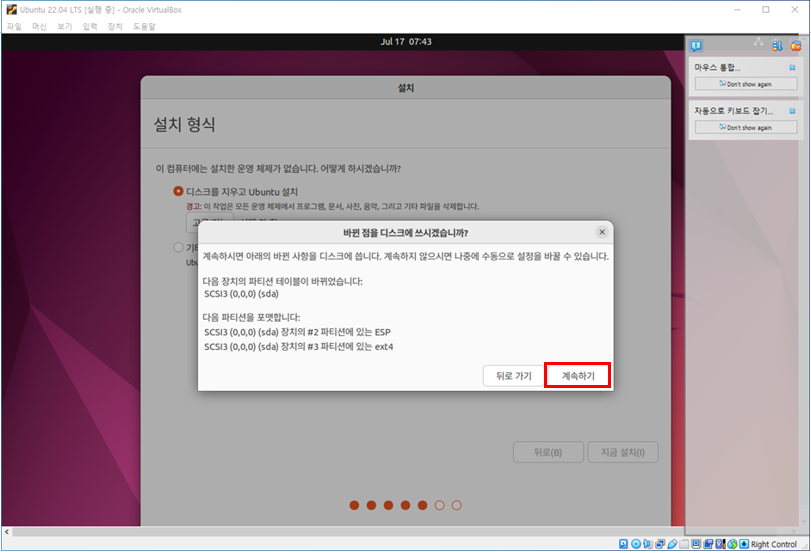
Task: Click the notification center speech bubble icon
Action: [x=696, y=46]
